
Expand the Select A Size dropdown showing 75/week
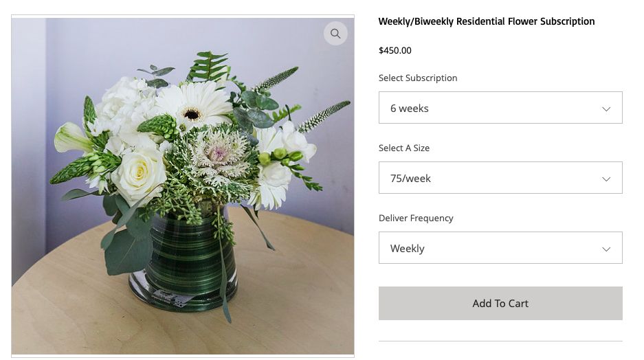[x=500, y=178]
